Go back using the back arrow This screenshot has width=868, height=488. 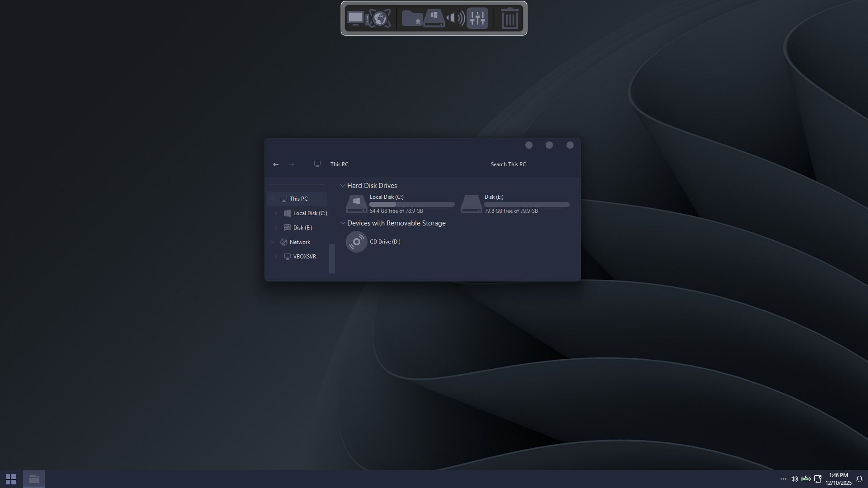[x=276, y=164]
